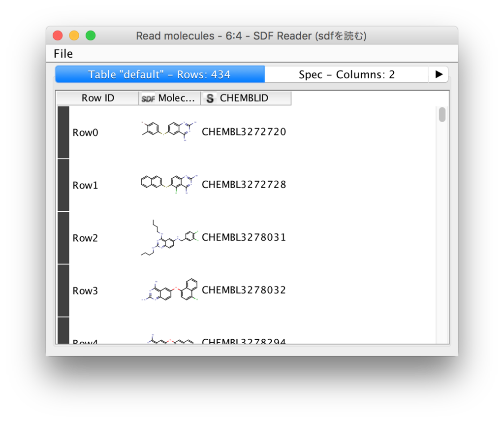Click the SDF Molecule column header
Image resolution: width=504 pixels, height=422 pixels.
coord(170,98)
